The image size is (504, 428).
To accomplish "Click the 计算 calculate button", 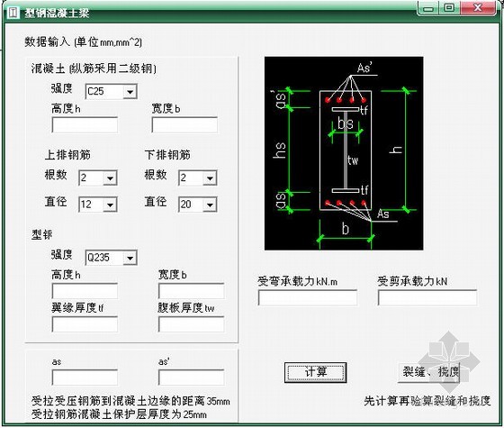I will point(315,372).
